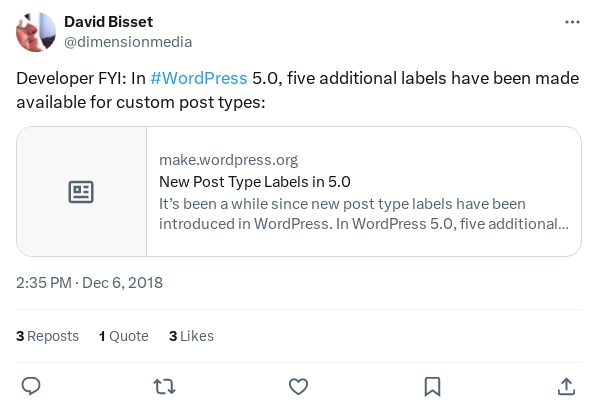Bookmark this tweet
The height and width of the screenshot is (410, 598).
(x=432, y=387)
